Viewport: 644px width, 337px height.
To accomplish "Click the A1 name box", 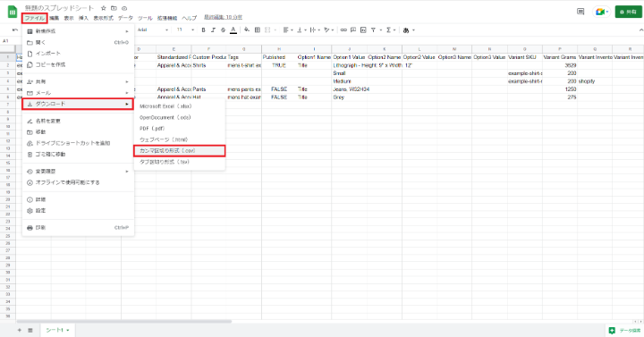I will coord(5,41).
